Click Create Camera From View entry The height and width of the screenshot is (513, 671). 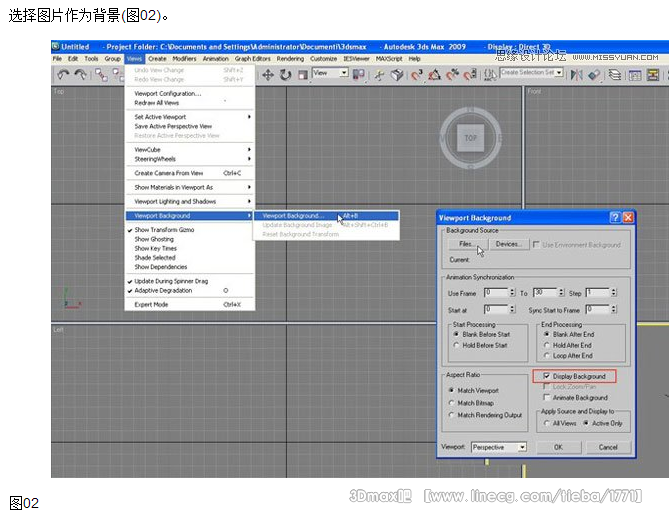tap(192, 173)
